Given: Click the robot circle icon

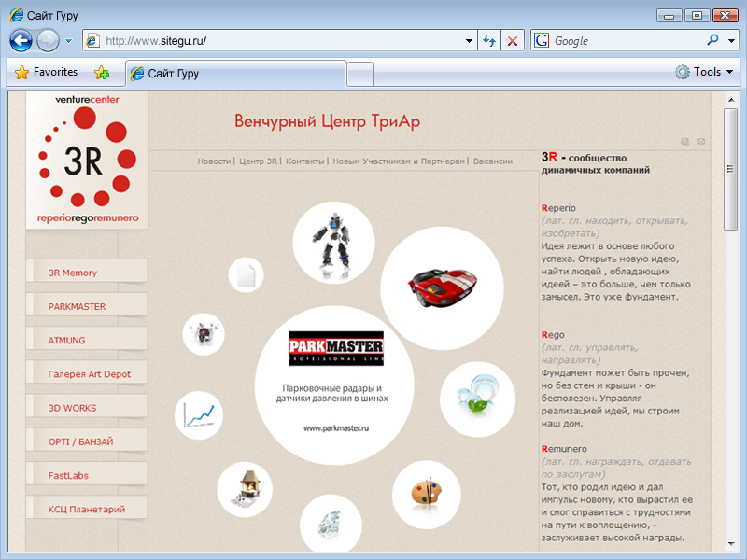Looking at the screenshot, I should tap(333, 243).
